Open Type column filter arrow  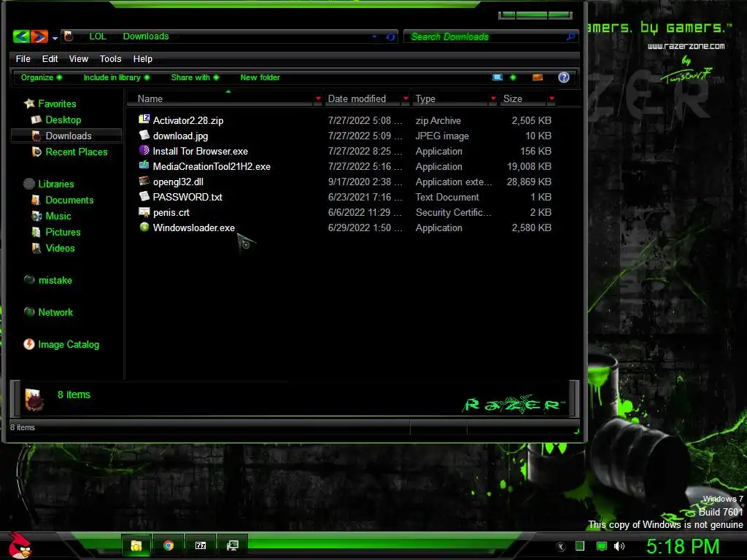pyautogui.click(x=494, y=98)
